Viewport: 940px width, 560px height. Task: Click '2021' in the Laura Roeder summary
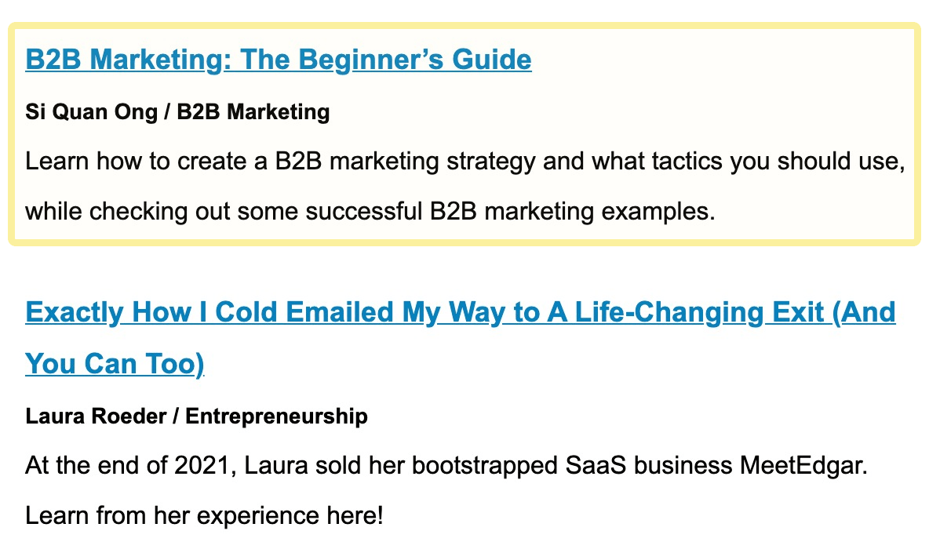[x=202, y=465]
